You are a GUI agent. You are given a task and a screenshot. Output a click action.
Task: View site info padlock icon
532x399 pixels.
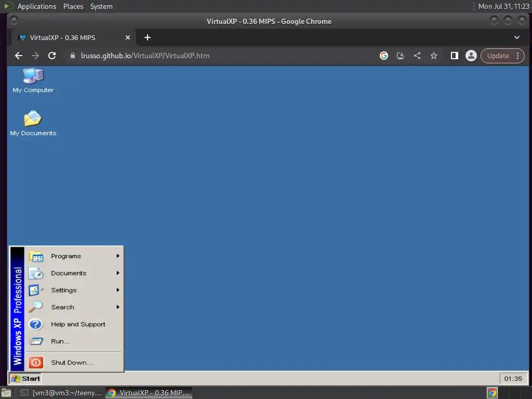[73, 56]
